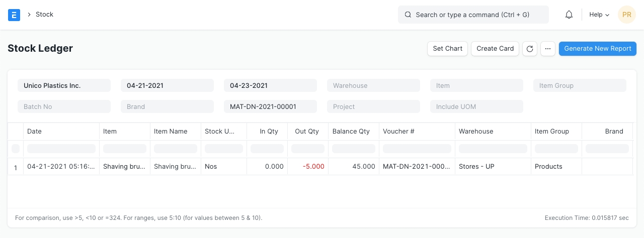This screenshot has width=644, height=238.
Task: Open the Warehouse filter field
Action: pyautogui.click(x=373, y=85)
